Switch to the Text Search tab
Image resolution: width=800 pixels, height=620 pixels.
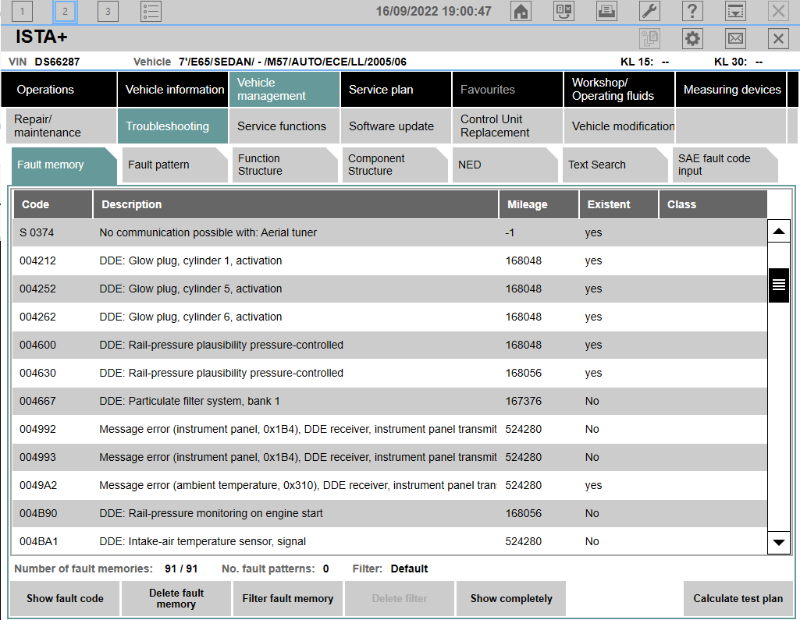(615, 165)
